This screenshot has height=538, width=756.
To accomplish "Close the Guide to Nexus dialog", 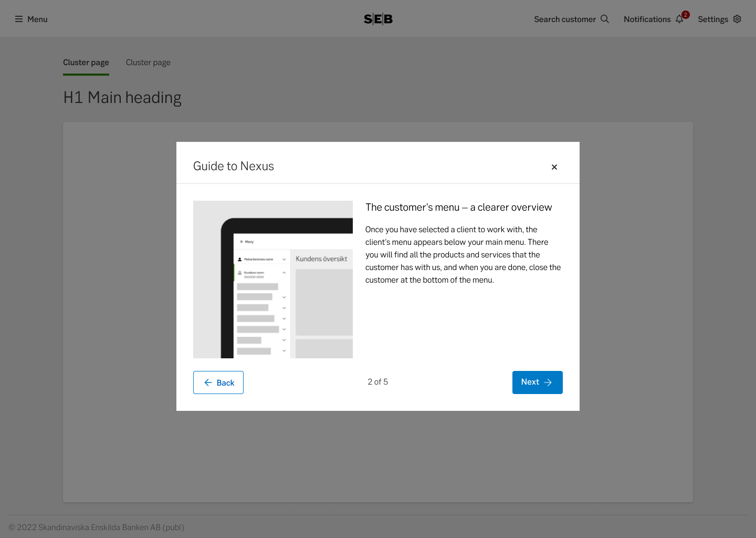I will click(x=554, y=167).
